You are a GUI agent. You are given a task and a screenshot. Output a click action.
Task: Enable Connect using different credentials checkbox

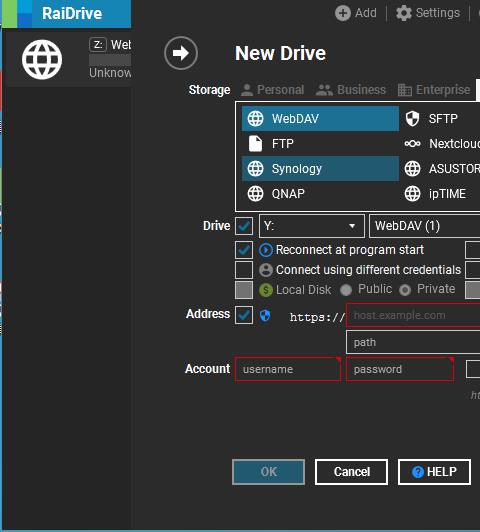(x=244, y=270)
